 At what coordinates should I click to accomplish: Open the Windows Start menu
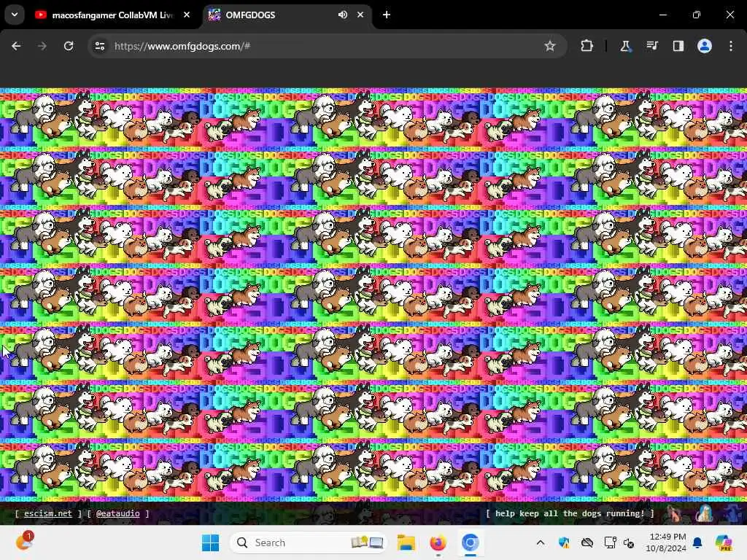(210, 542)
